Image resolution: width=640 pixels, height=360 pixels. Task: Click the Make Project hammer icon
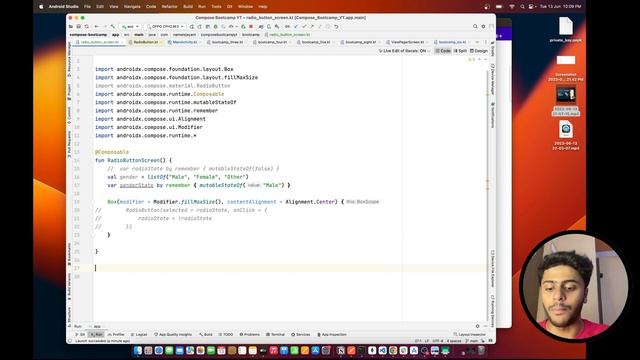coord(113,27)
